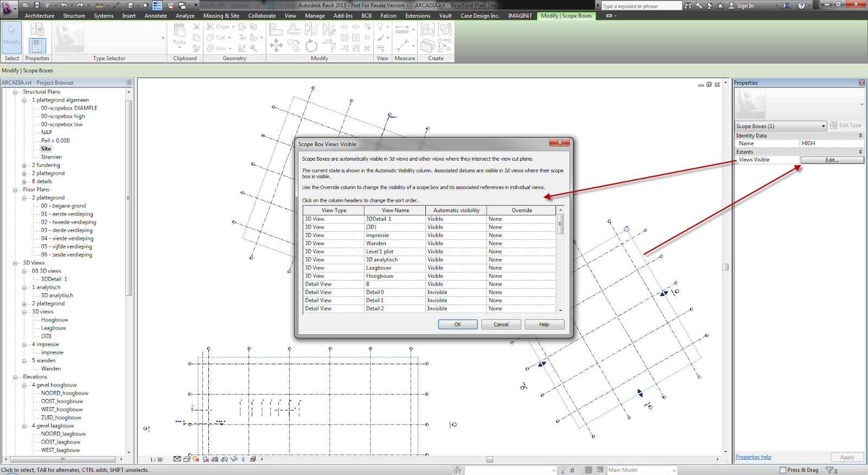The width and height of the screenshot is (868, 475).
Task: Click the keyword search input field
Action: (641, 6)
